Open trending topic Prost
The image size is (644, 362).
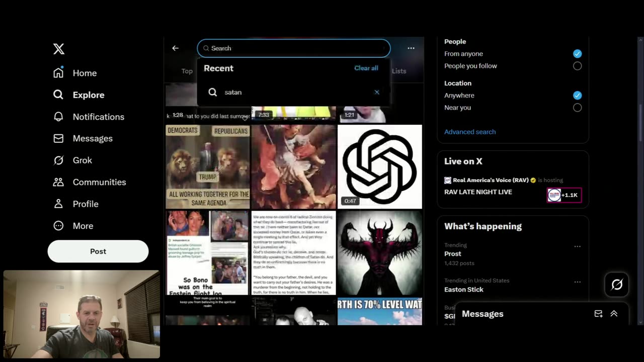[453, 254]
